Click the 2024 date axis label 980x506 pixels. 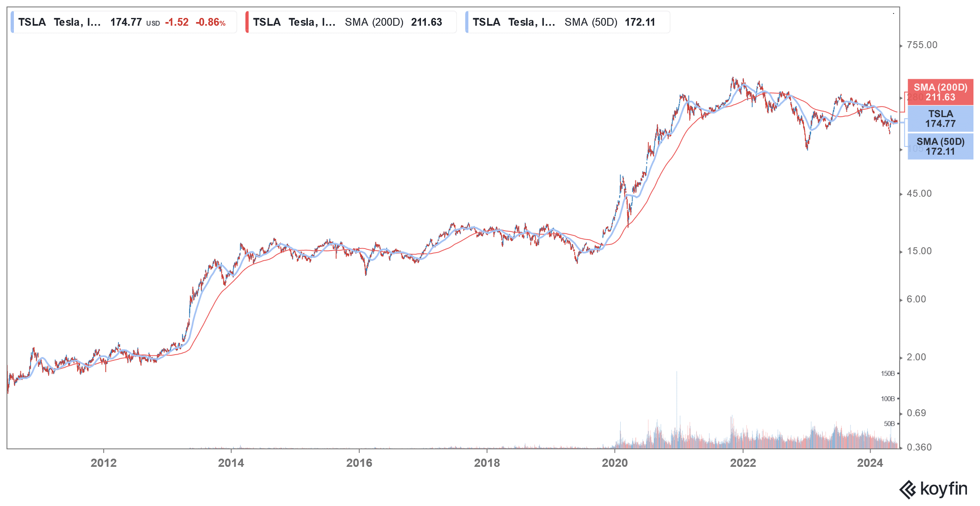click(870, 463)
